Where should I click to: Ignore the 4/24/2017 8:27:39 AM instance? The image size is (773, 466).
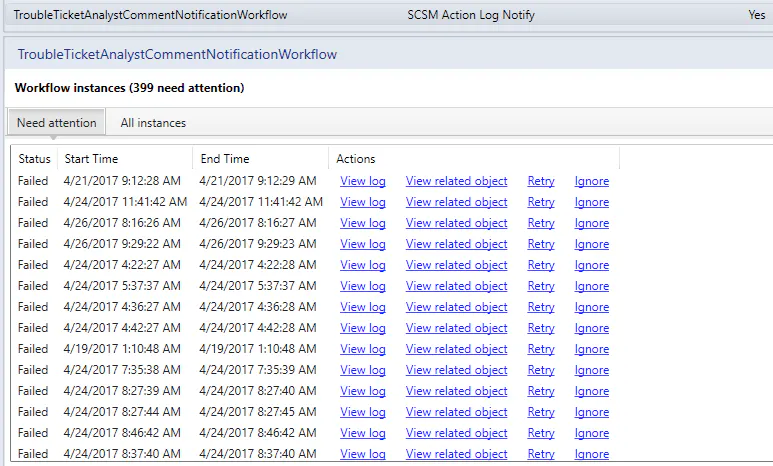[592, 391]
